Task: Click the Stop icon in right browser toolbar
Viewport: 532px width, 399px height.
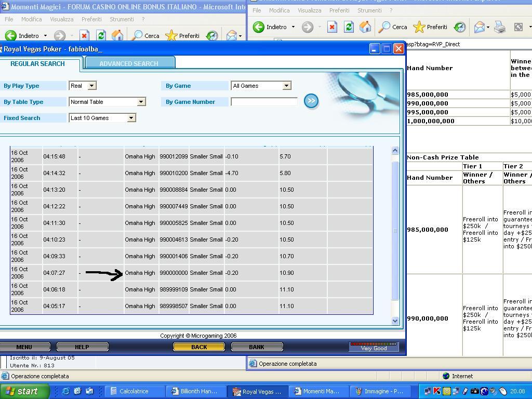Action: [x=332, y=27]
